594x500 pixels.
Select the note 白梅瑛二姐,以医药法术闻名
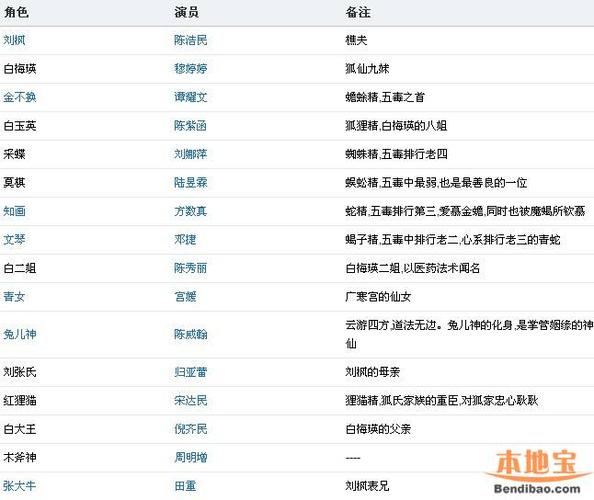413,268
